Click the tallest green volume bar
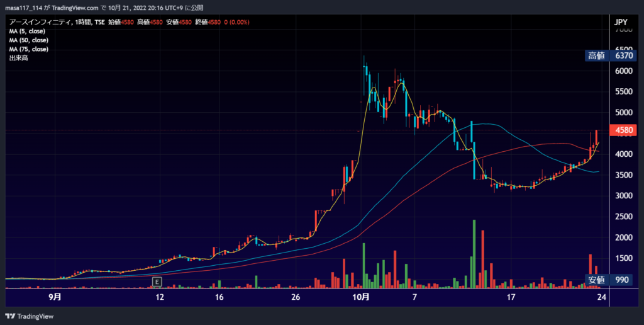644x325 pixels. 474,253
